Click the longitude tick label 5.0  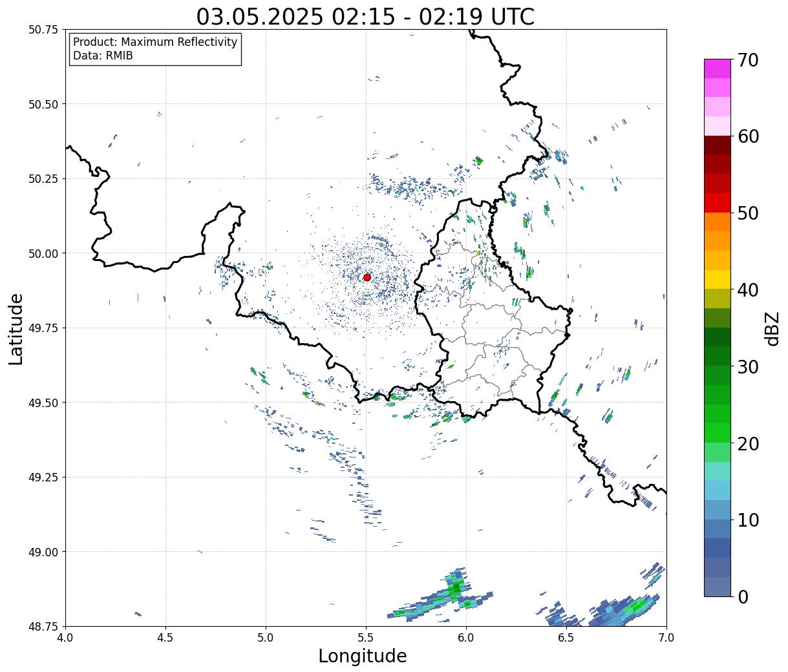click(266, 638)
